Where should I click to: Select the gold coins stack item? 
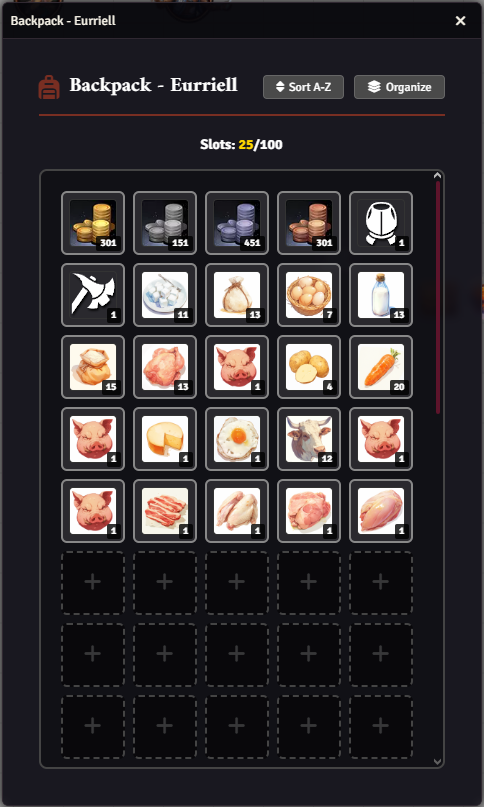(93, 223)
